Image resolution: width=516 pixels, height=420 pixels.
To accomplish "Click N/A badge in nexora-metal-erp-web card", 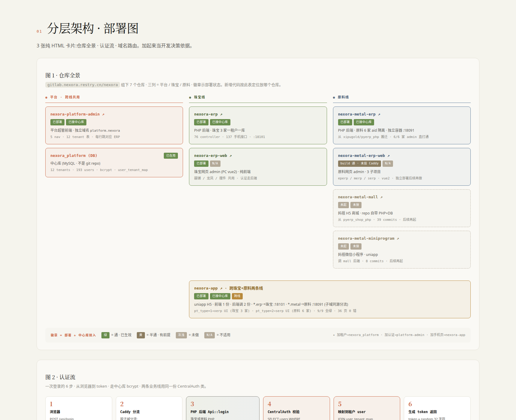I will [388, 163].
